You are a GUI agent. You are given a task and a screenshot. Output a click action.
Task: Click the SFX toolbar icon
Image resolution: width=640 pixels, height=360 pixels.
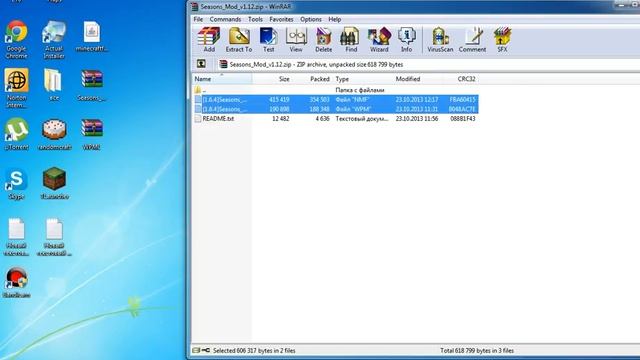(502, 40)
